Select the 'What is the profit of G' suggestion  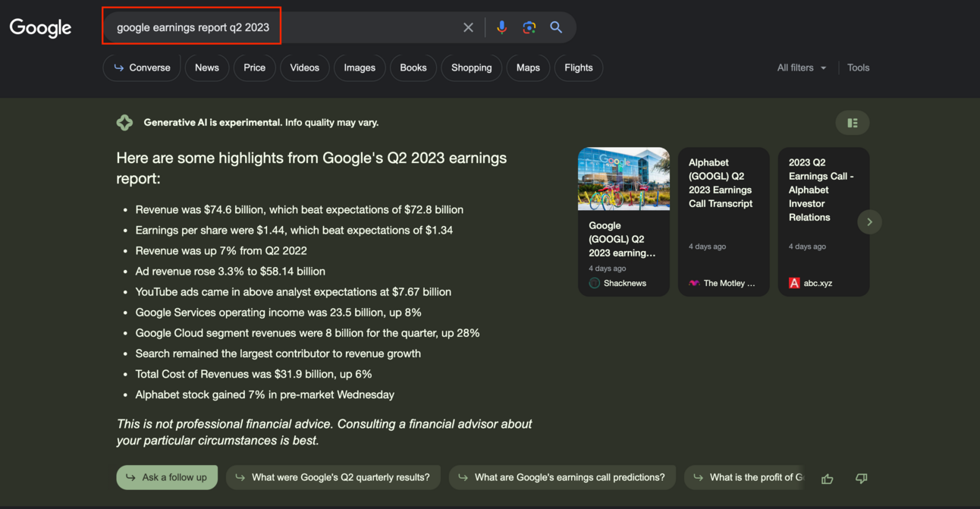(745, 477)
